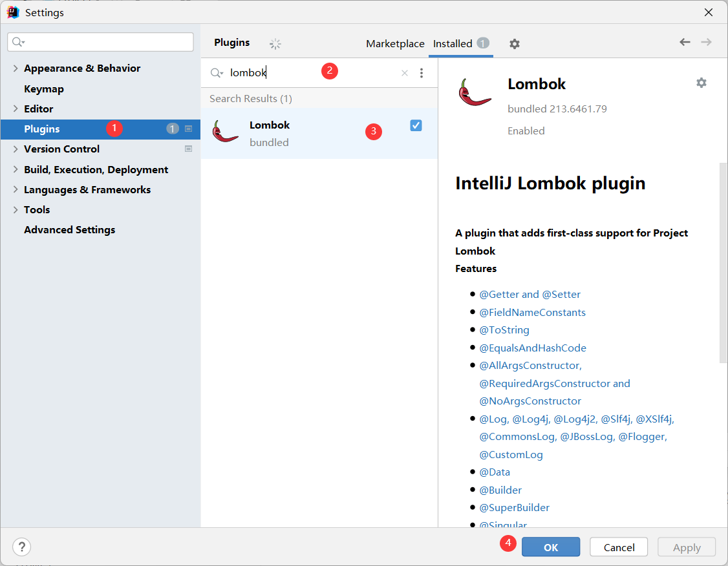Open the @EqualsAndHashCode link
This screenshot has width=728, height=566.
pyautogui.click(x=533, y=348)
